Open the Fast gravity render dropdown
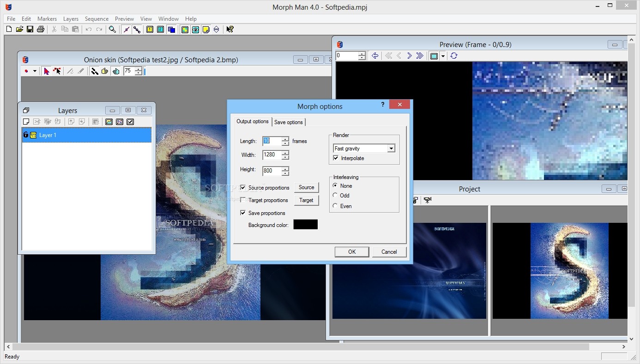Viewport: 640px width, 364px height. pos(391,149)
